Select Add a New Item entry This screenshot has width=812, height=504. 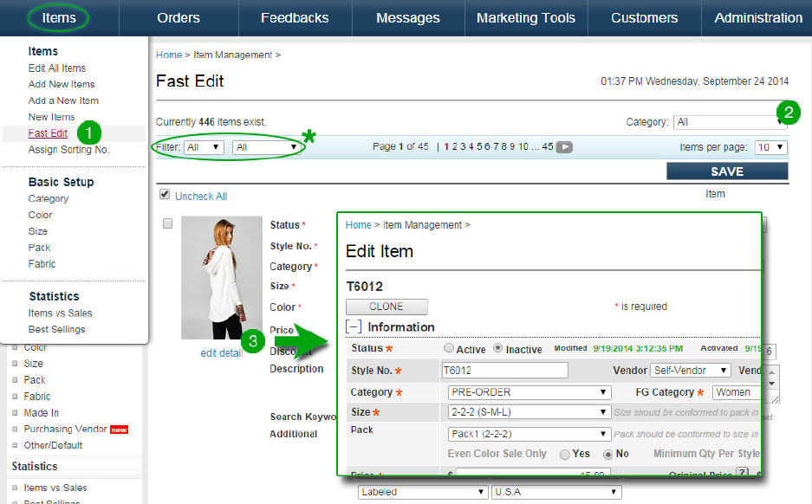[x=63, y=101]
